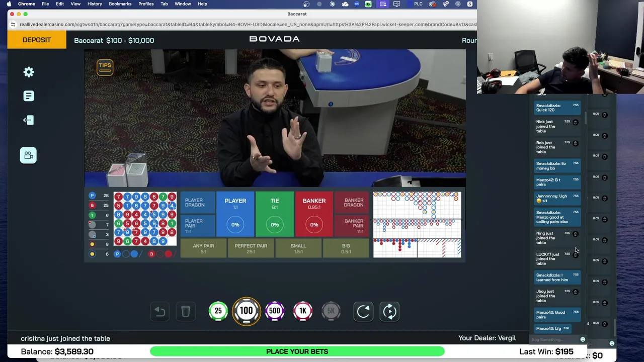Open the View menu

pos(75,4)
